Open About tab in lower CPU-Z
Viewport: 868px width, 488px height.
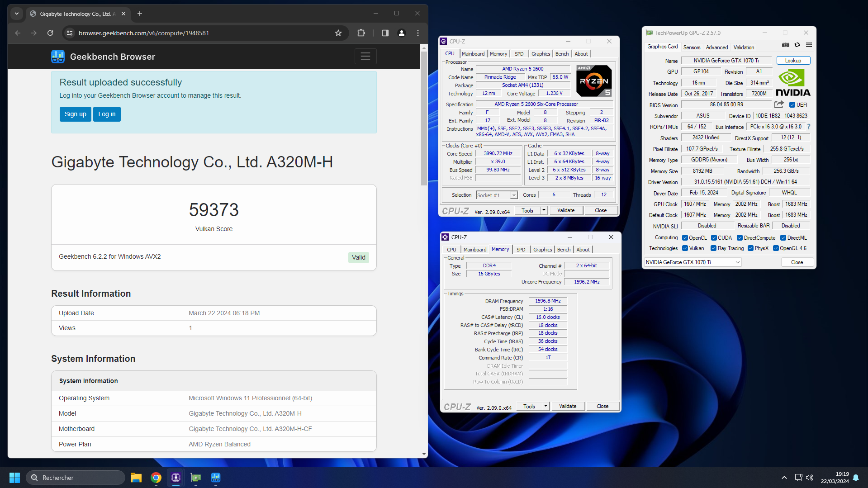(x=583, y=250)
